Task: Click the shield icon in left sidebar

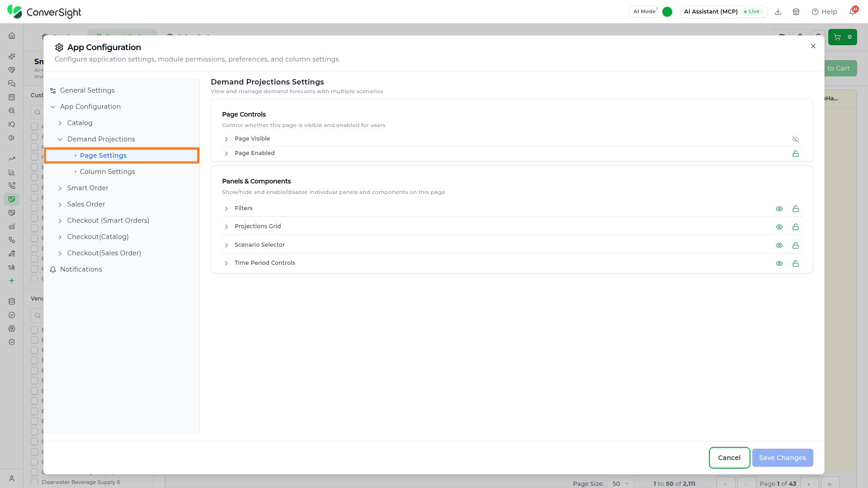Action: (12, 342)
